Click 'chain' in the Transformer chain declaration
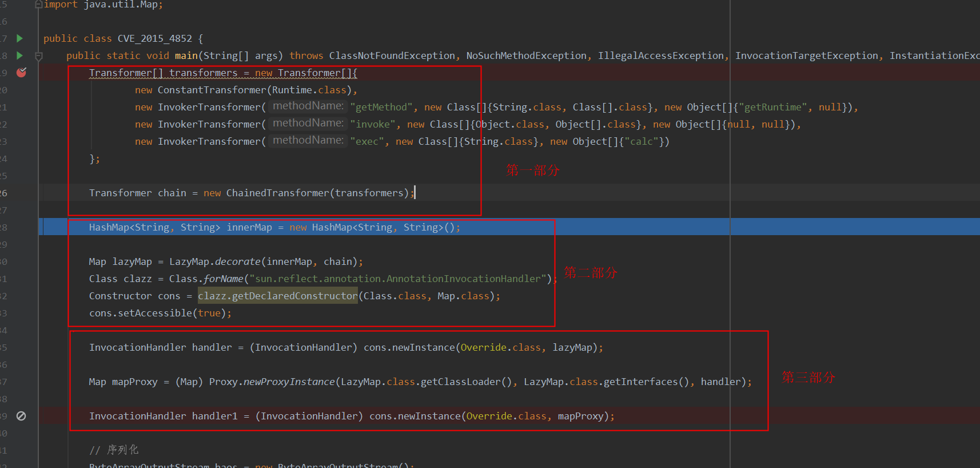 172,193
